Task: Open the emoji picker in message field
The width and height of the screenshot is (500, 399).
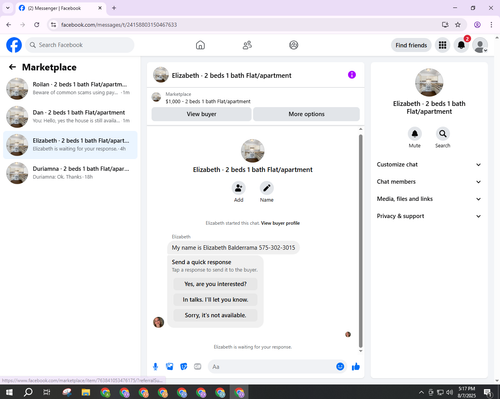Action: pos(340,367)
